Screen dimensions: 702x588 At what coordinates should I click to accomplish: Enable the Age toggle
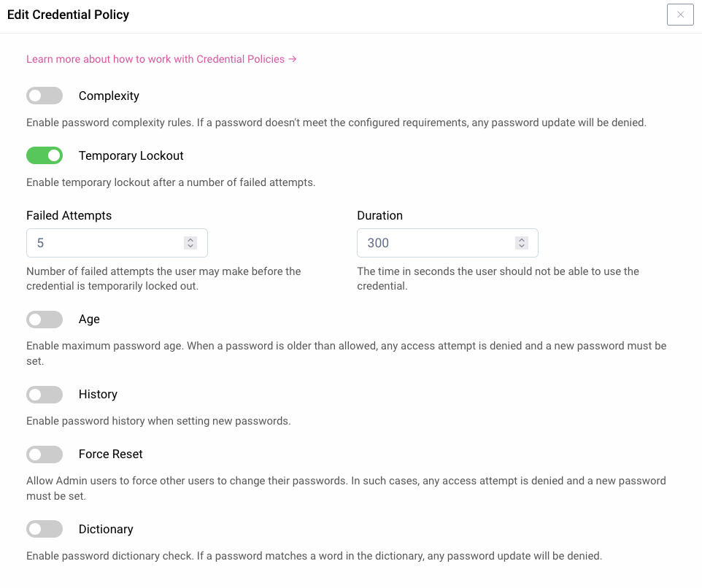45,320
